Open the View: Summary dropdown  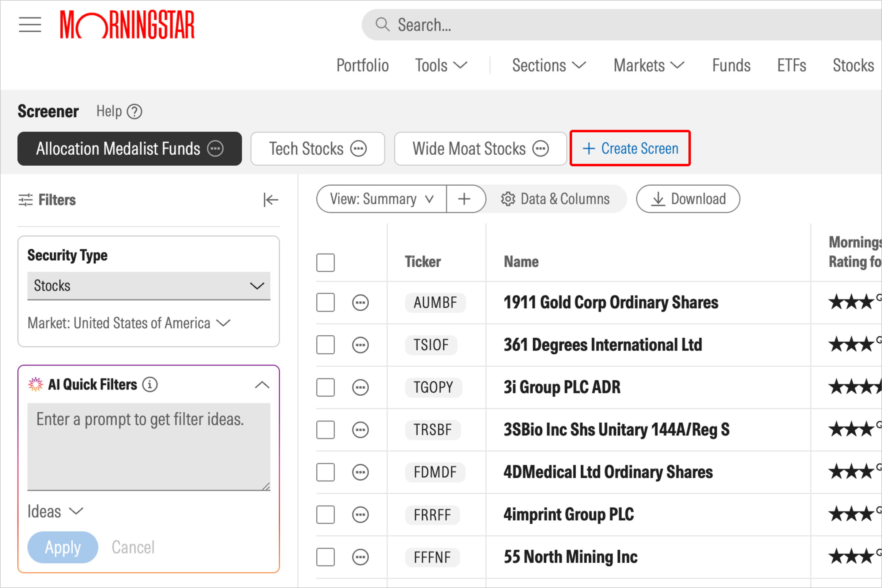tap(381, 199)
